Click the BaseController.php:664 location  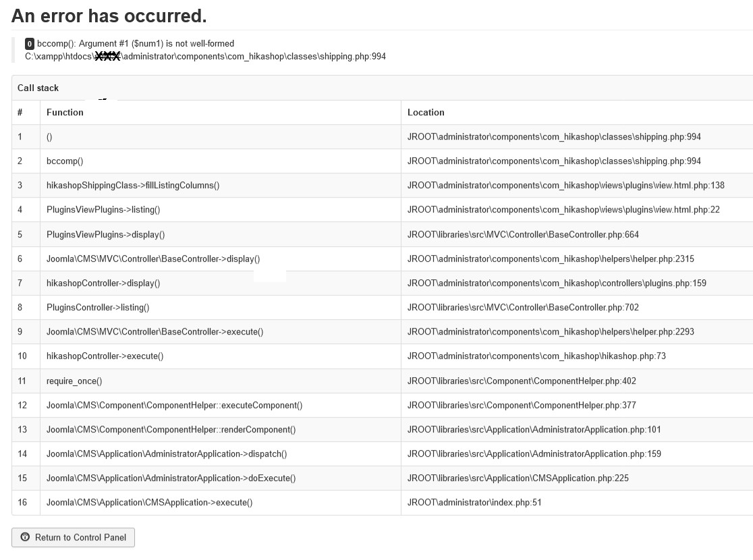pos(523,234)
